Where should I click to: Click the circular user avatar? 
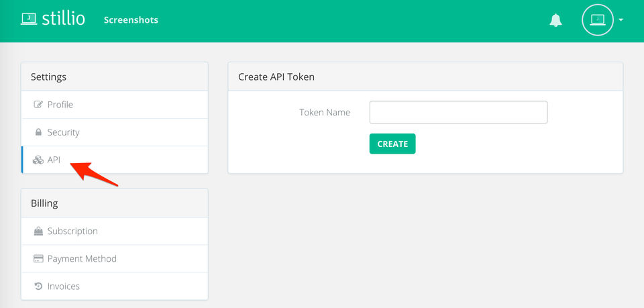pos(597,20)
